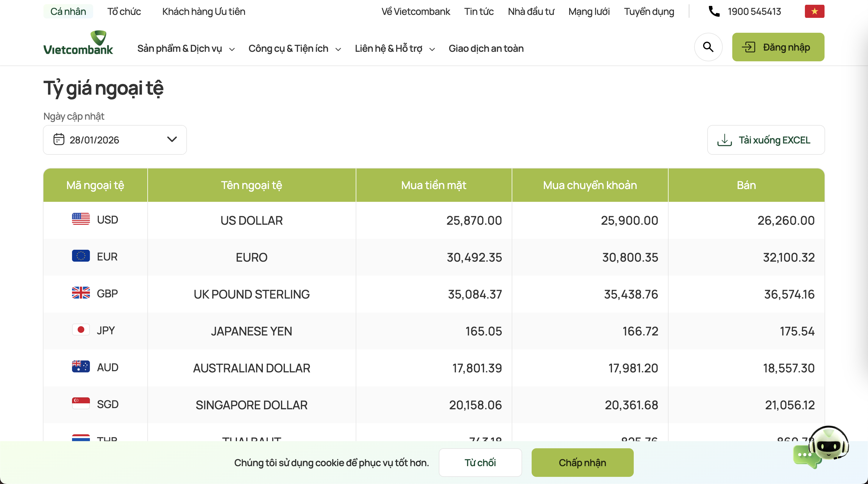Accept cookies via Chấp nhận button
The width and height of the screenshot is (868, 484).
[583, 463]
